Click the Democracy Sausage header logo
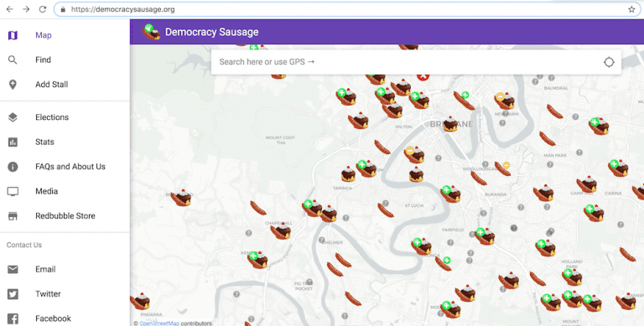Screen dimensions: 644x326 151,32
